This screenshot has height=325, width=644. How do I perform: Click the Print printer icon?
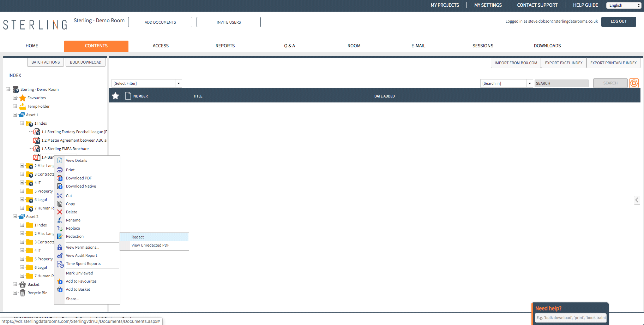[x=60, y=170]
